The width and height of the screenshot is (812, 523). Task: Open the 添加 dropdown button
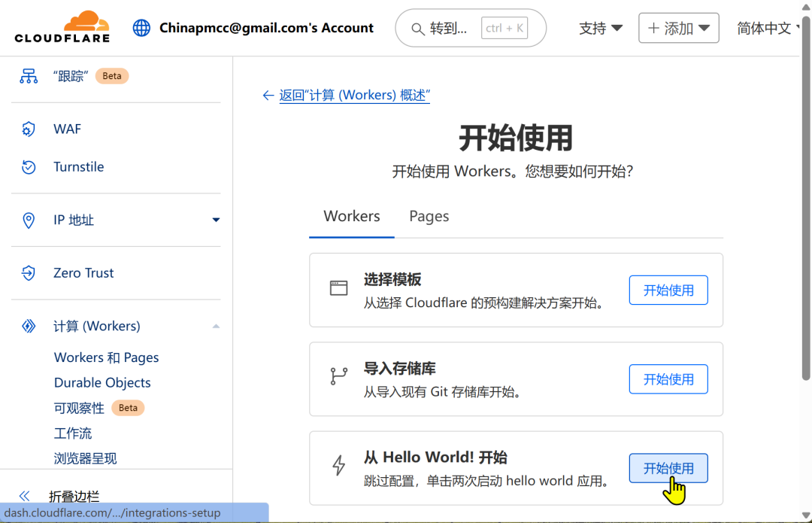coord(678,28)
